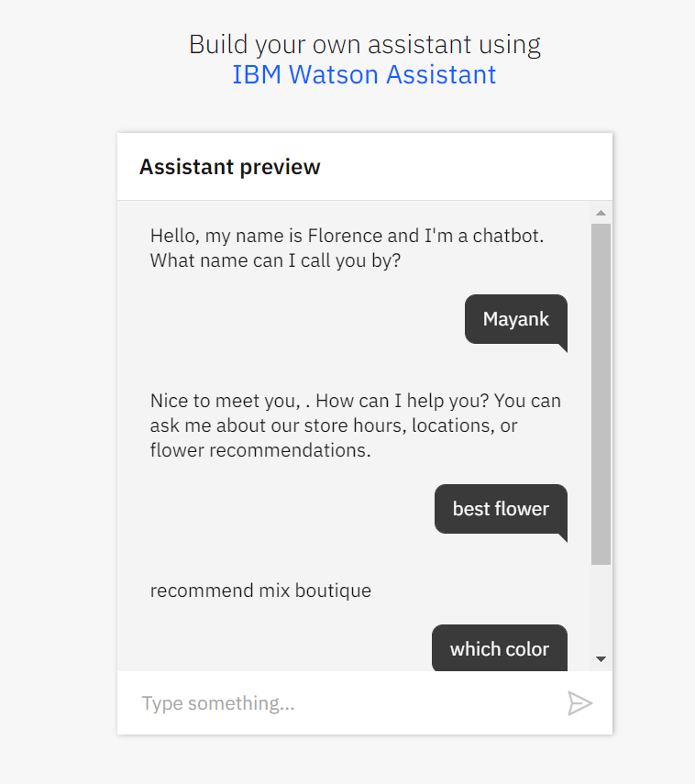
Task: Click the "which color" message bubble
Action: 500,649
